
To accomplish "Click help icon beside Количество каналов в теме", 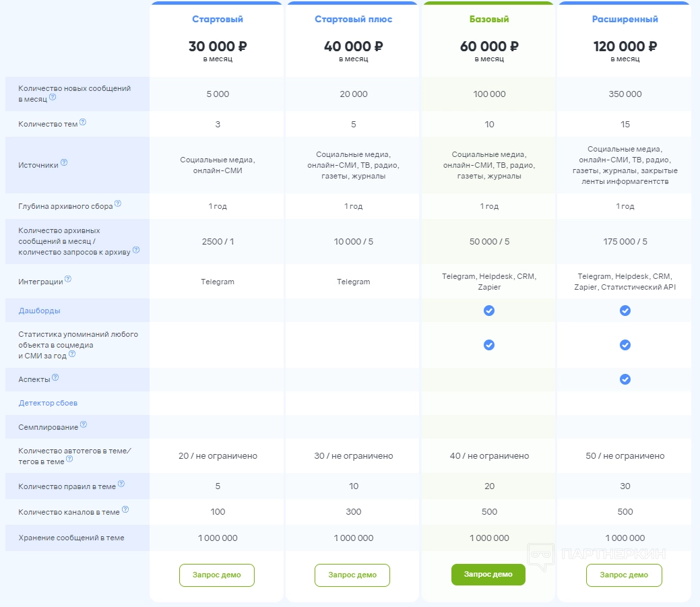I will (x=125, y=511).
